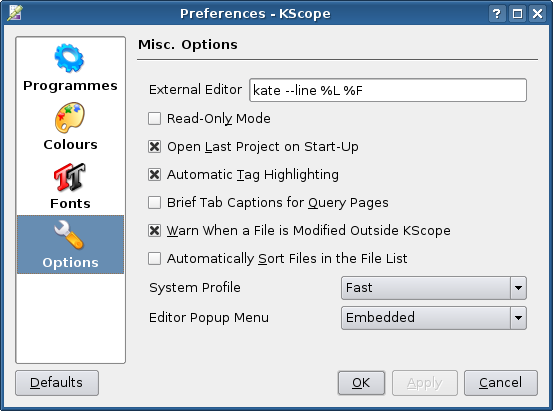Click the question mark help icon
The height and width of the screenshot is (411, 553).
497,14
